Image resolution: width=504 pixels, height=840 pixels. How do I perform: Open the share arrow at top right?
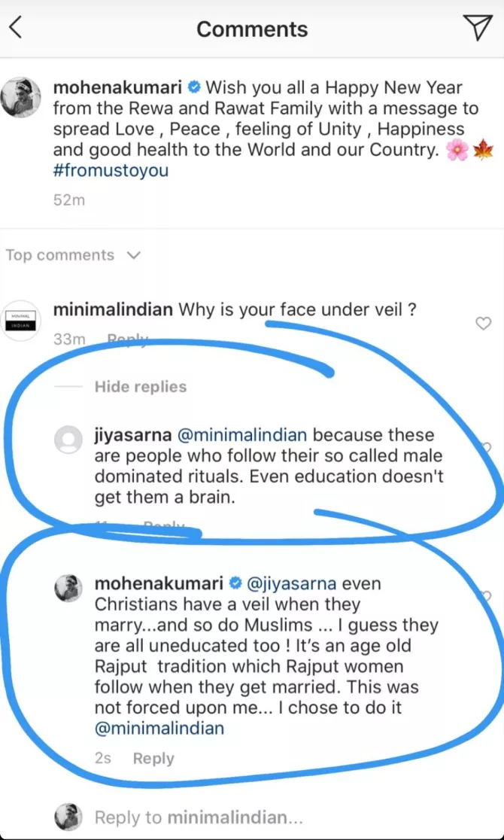point(478,27)
